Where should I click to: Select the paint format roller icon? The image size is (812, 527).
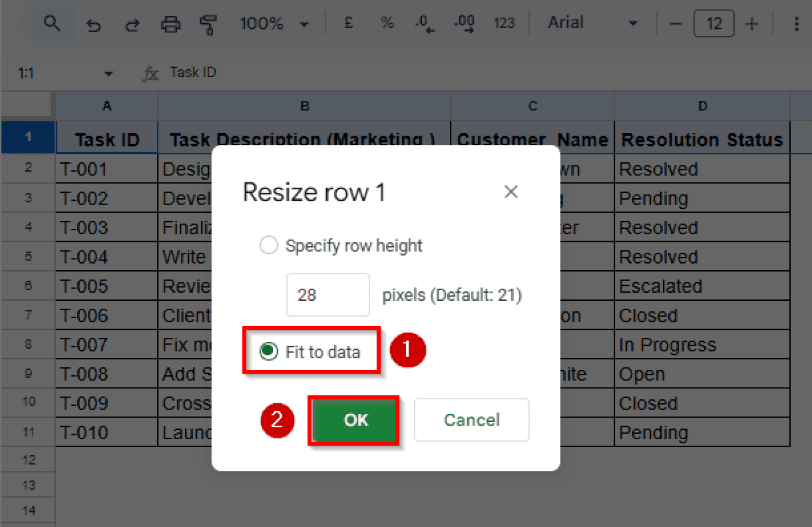tap(208, 24)
